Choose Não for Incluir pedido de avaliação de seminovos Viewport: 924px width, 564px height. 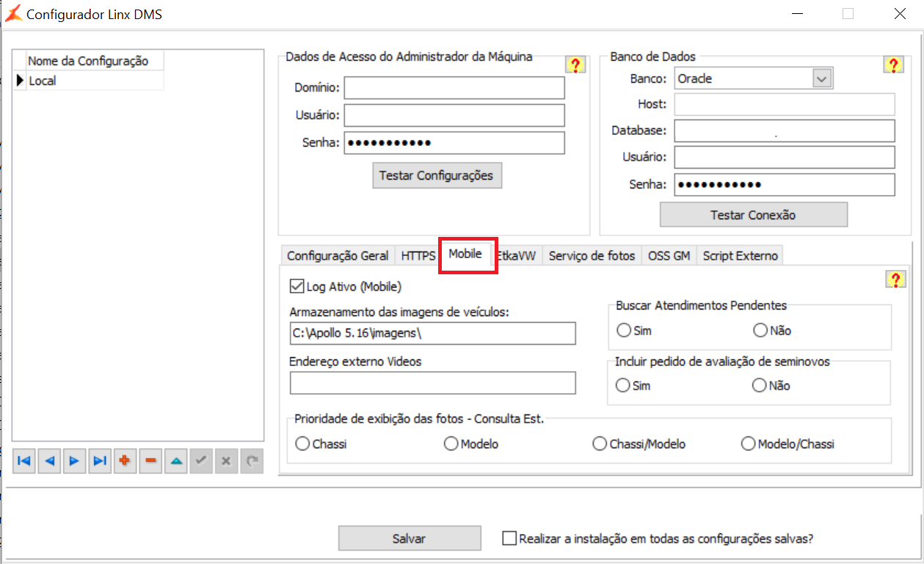tap(760, 385)
